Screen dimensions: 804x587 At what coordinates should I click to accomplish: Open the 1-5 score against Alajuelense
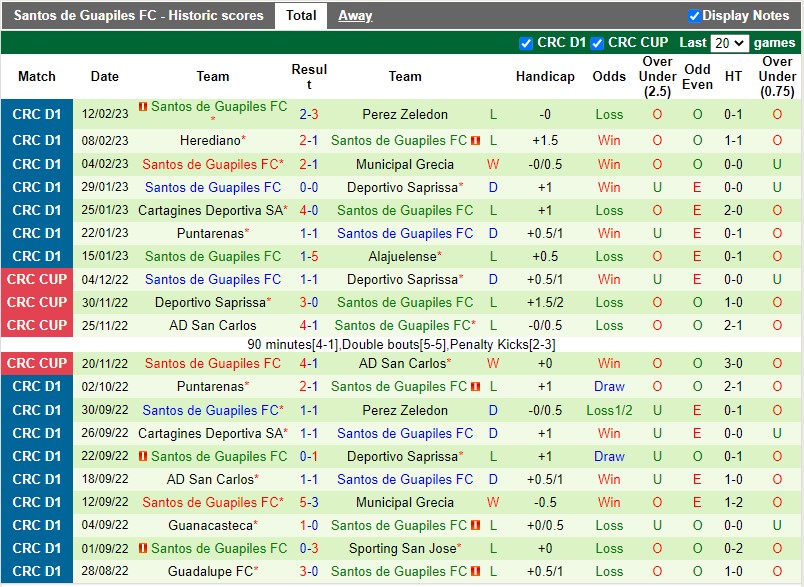[x=309, y=256]
